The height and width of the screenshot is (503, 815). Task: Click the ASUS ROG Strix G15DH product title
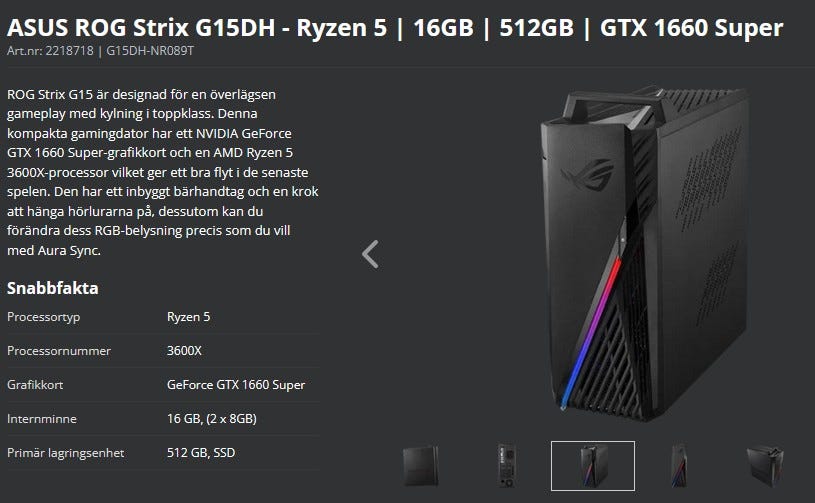pyautogui.click(x=395, y=28)
